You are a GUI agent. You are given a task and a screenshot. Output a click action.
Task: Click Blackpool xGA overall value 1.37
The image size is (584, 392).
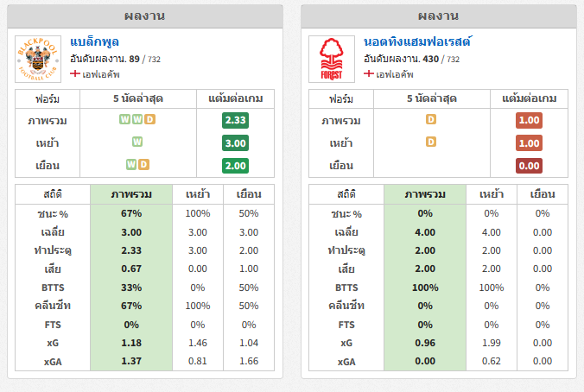(x=131, y=361)
